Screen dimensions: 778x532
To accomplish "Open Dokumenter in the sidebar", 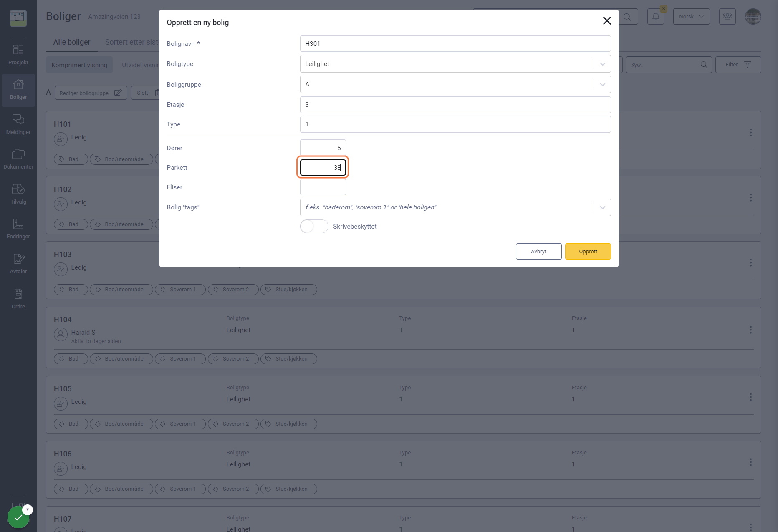I will click(18, 159).
